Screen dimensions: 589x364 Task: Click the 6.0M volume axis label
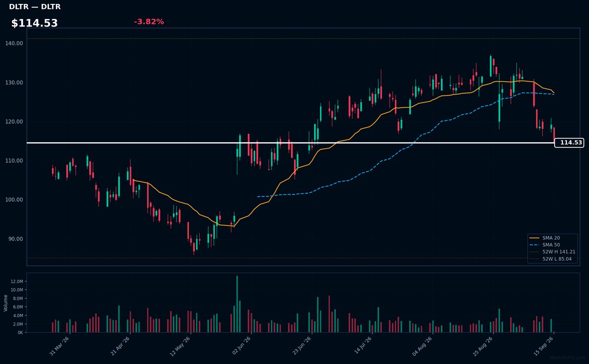18,307
